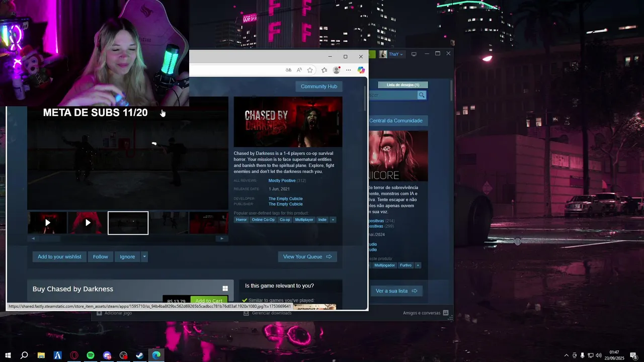Click the Windows platform icon in purchase box
The image size is (644, 362).
225,289
